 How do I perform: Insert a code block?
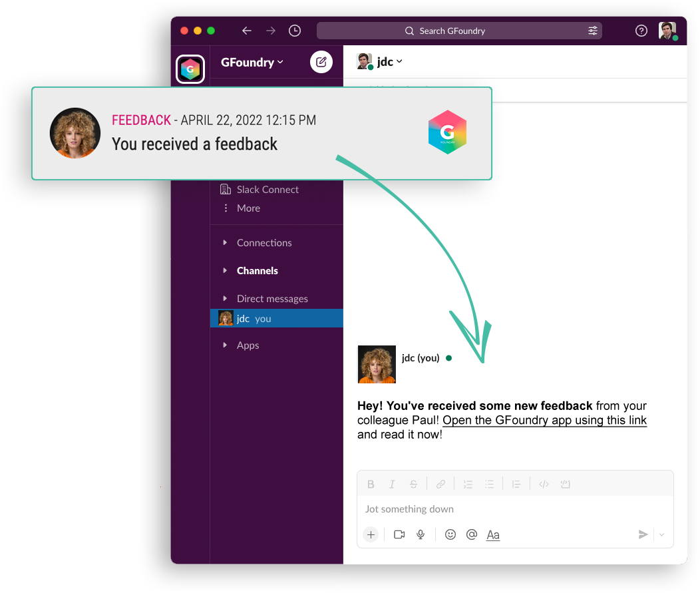point(565,484)
